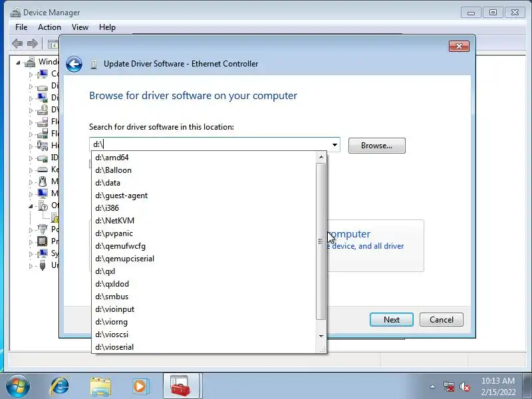This screenshot has width=532, height=399.
Task: Click the network status tray icon
Action: [x=448, y=386]
